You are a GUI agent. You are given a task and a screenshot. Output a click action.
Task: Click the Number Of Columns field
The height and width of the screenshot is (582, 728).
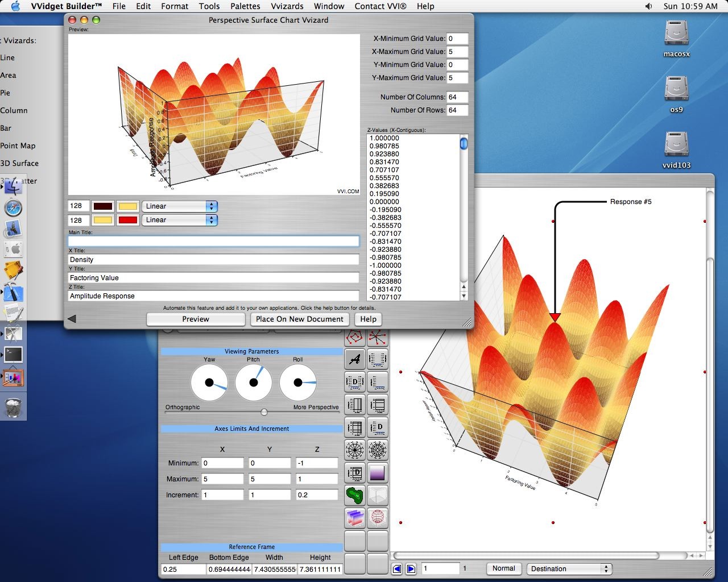(x=457, y=97)
